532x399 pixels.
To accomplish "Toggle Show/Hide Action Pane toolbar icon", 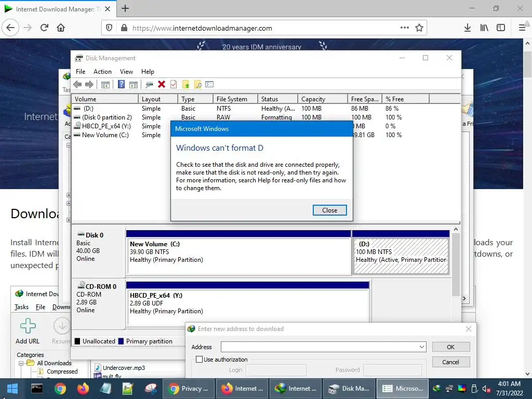I will coord(134,85).
